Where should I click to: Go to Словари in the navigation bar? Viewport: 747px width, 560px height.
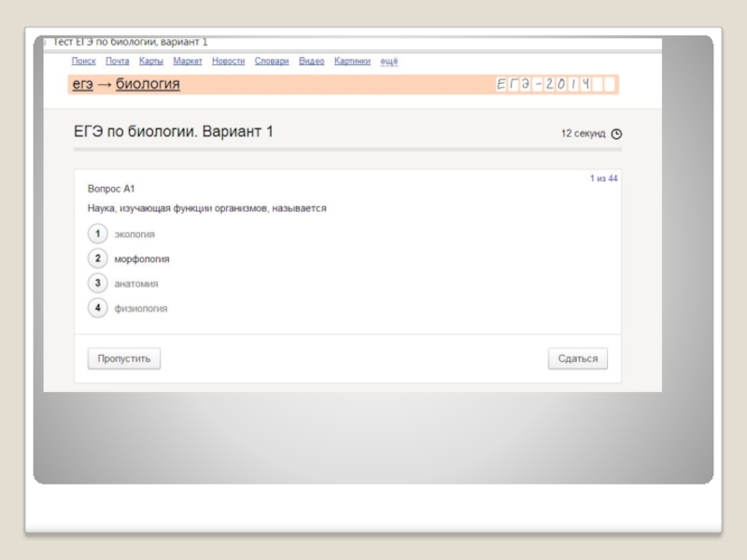[x=272, y=61]
